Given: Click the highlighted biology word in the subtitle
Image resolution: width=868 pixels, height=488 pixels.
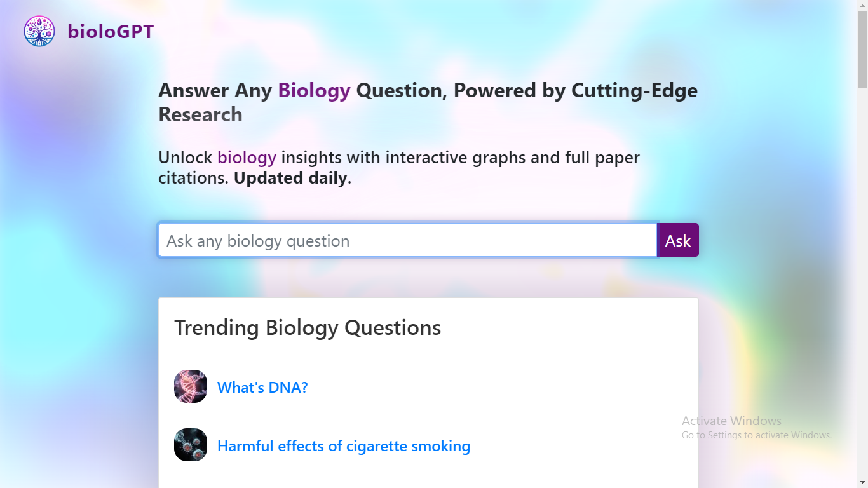Looking at the screenshot, I should coord(247,157).
